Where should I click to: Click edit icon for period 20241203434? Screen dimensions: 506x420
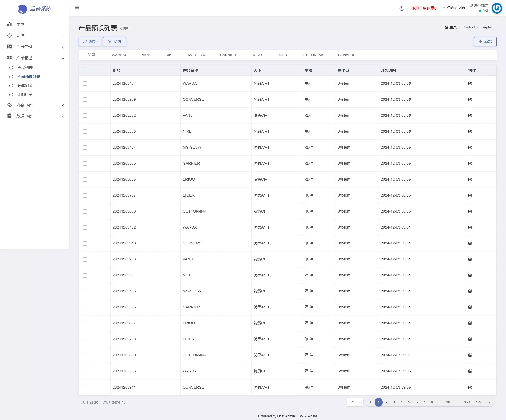(470, 147)
